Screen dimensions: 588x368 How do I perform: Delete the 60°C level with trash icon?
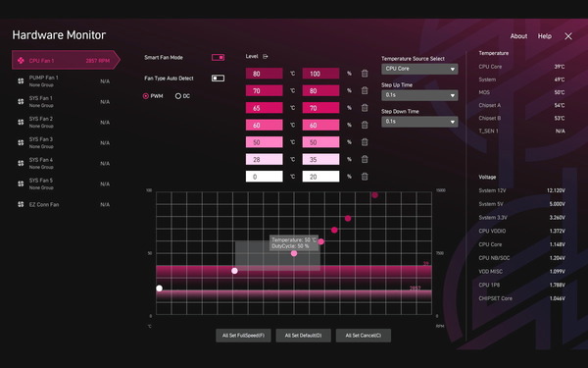(365, 125)
